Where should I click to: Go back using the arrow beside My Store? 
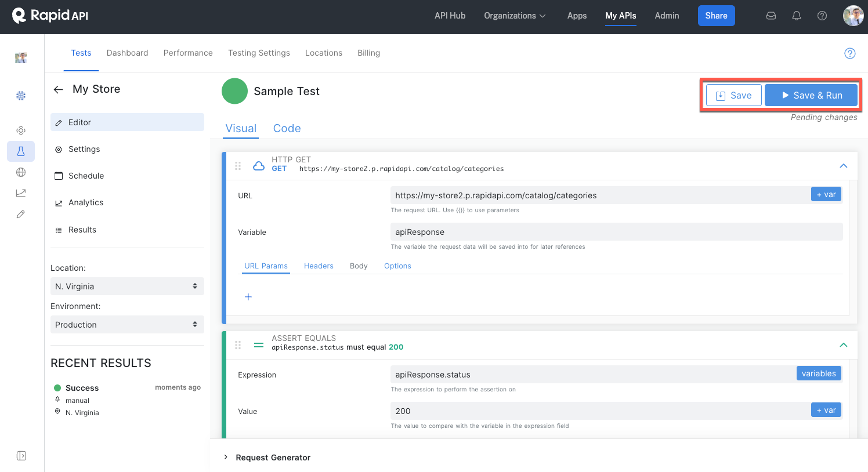[x=58, y=89]
